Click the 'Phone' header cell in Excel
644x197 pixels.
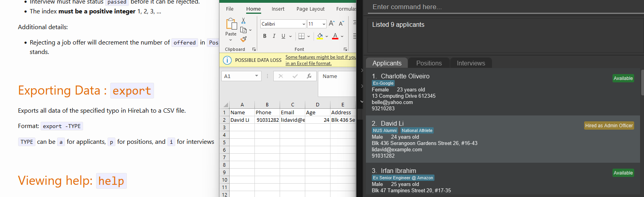pyautogui.click(x=267, y=113)
